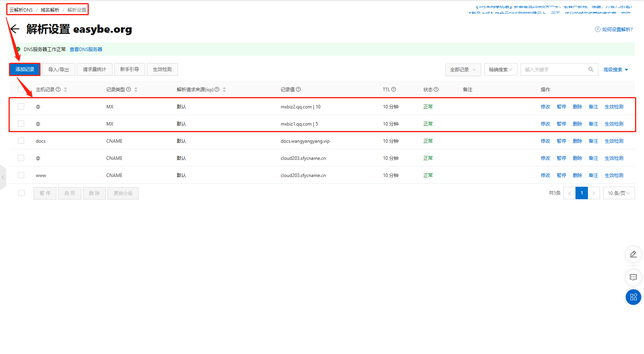Click the bulk 启用 button below table

click(70, 193)
